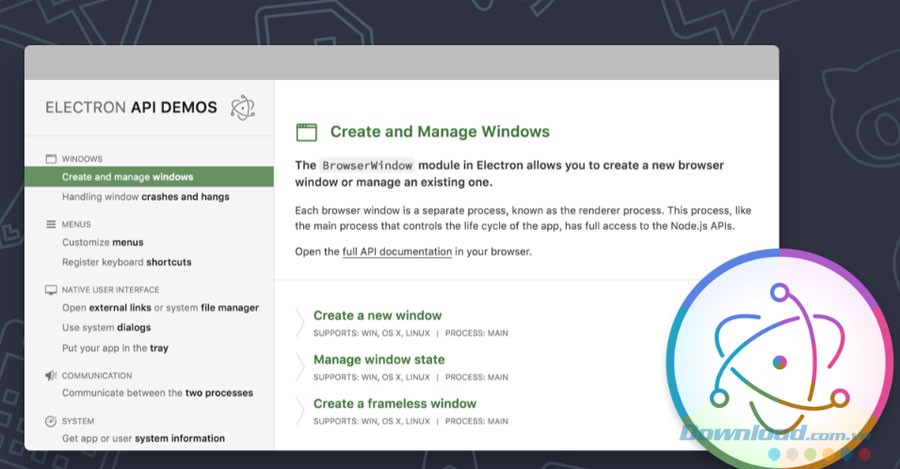Go to 'Customize menus' page
Image resolution: width=900 pixels, height=469 pixels.
[102, 242]
